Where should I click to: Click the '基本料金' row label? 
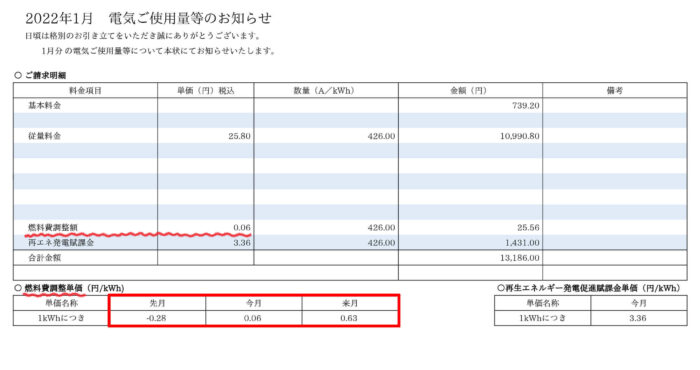(x=45, y=106)
